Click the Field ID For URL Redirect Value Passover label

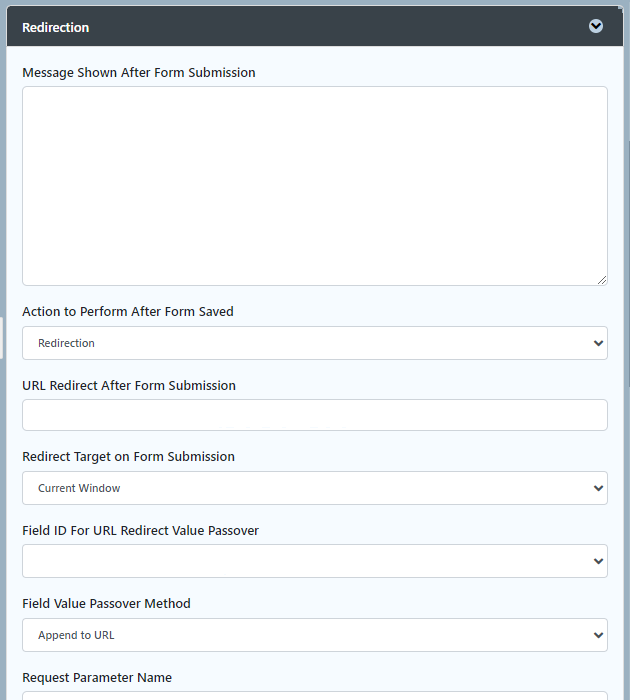pyautogui.click(x=141, y=531)
